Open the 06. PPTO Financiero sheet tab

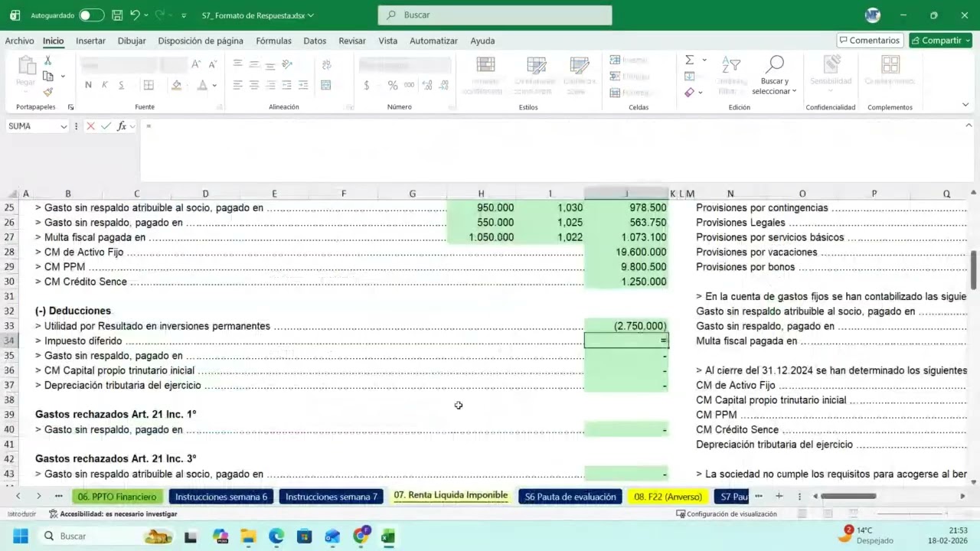pos(117,497)
